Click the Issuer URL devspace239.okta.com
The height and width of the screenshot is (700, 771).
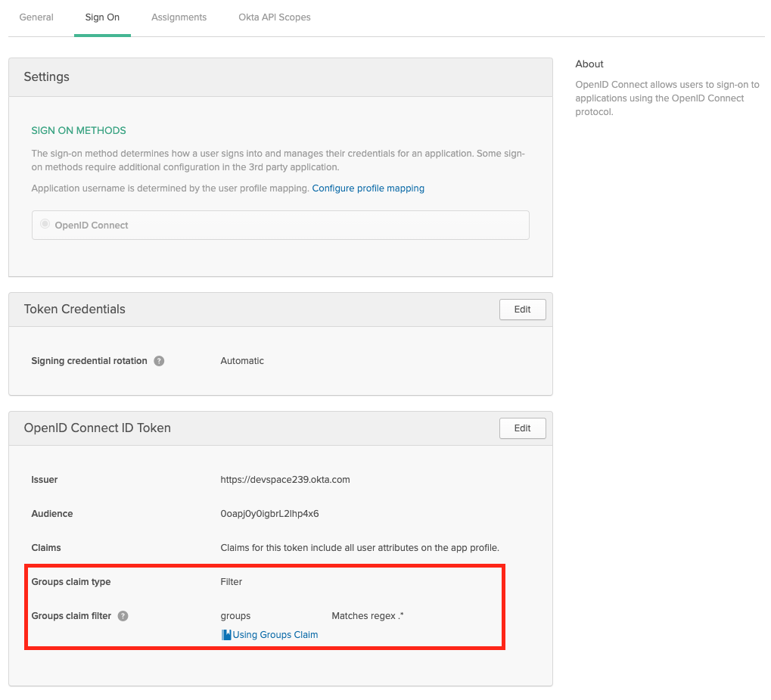(x=284, y=480)
